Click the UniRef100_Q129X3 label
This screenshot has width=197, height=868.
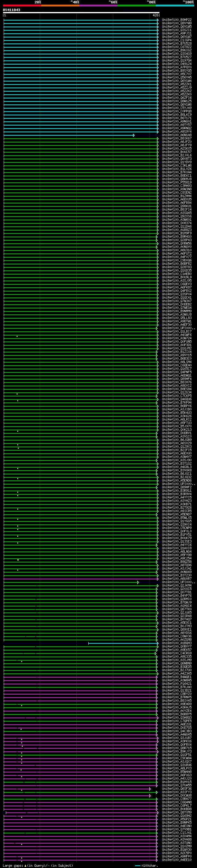(177, 446)
